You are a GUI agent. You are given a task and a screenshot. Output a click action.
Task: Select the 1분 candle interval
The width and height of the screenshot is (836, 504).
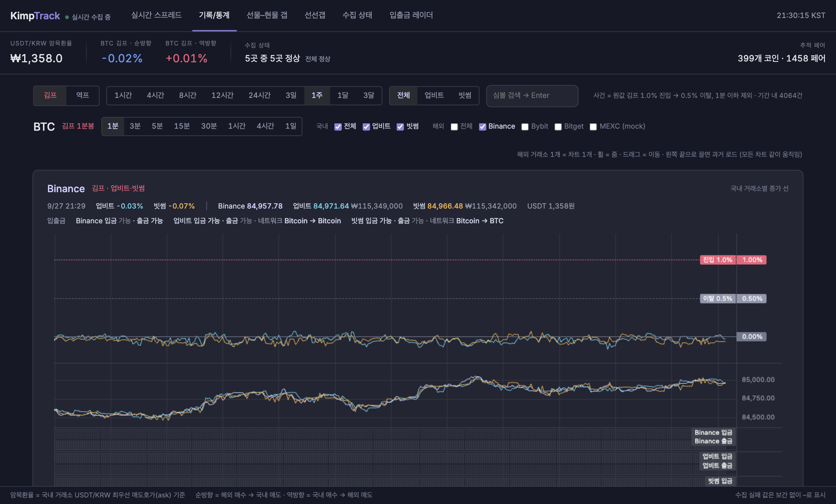click(x=113, y=126)
